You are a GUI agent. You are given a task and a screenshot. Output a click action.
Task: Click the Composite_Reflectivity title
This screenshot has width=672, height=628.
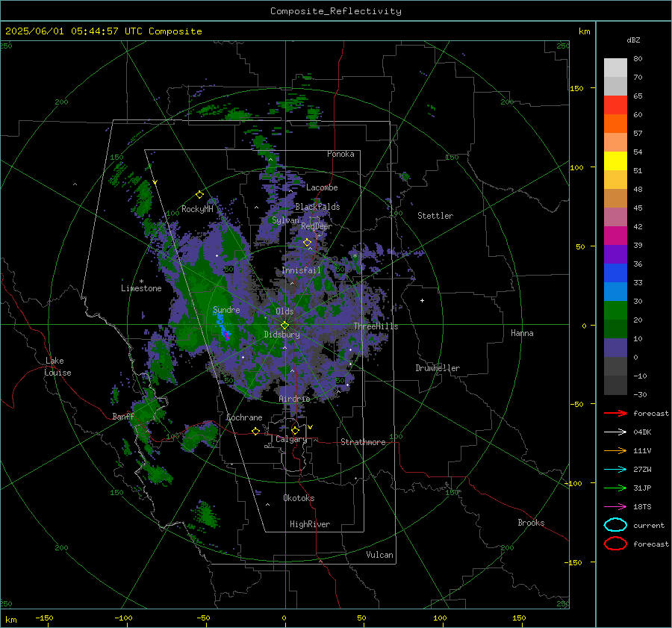pyautogui.click(x=336, y=11)
